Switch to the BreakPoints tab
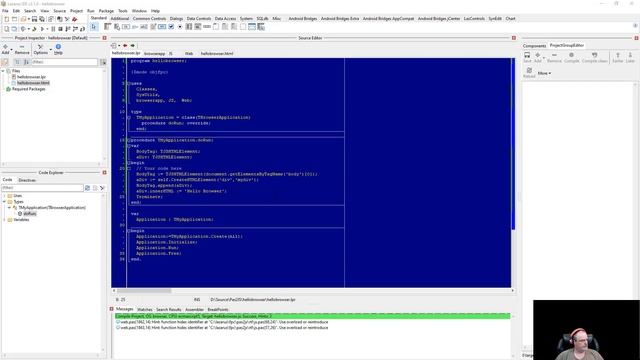The width and height of the screenshot is (640, 360). (x=218, y=310)
